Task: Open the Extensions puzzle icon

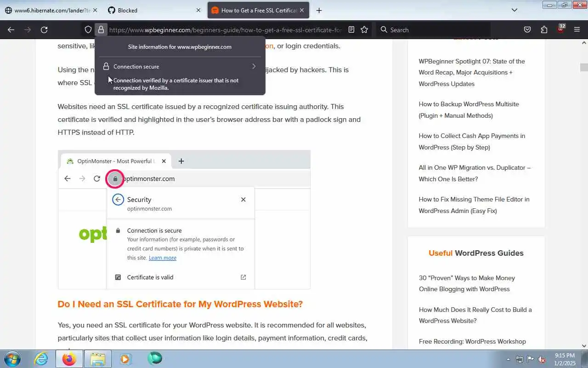Action: tap(544, 30)
